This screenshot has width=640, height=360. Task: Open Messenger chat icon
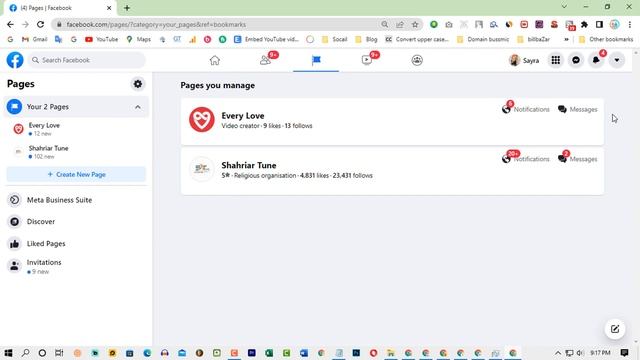[576, 60]
